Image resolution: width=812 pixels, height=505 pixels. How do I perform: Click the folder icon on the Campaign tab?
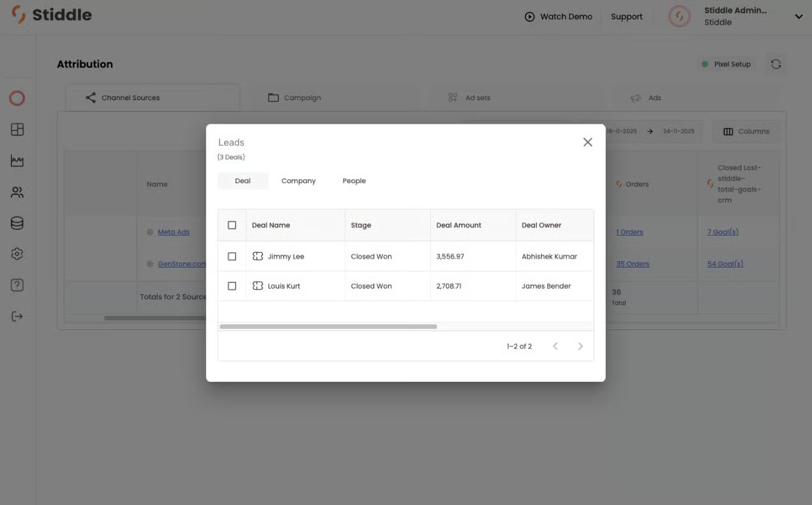(273, 98)
